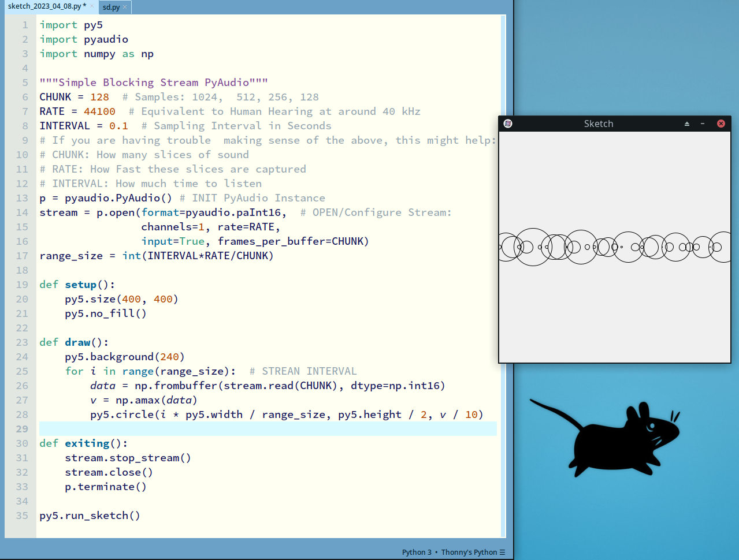Click the 'range_size = int(INTERVAL*RATE/CHUNK)' line
The width and height of the screenshot is (739, 560).
pos(157,256)
